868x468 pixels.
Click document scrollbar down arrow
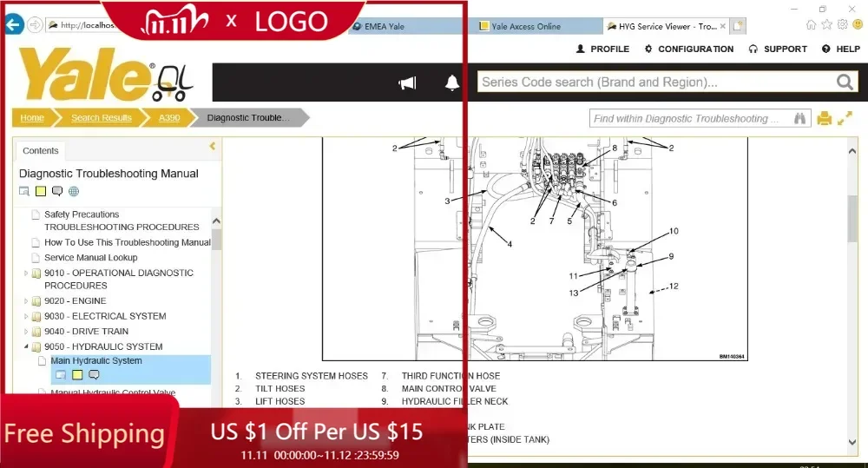click(852, 442)
